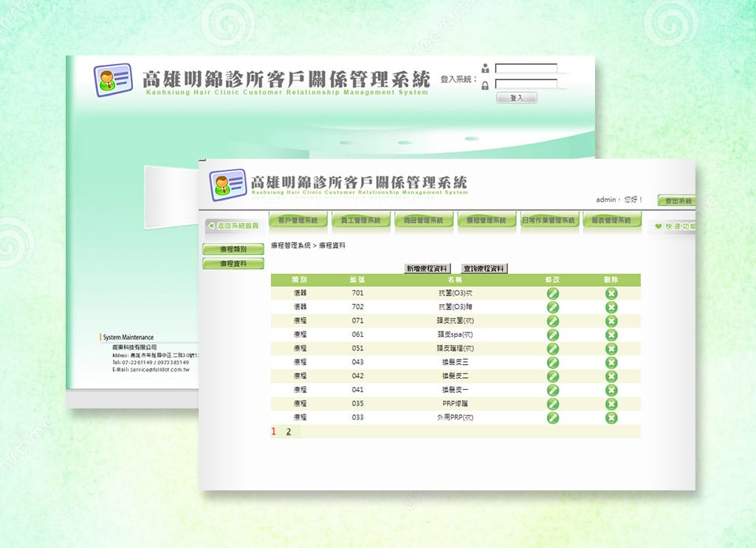The width and height of the screenshot is (756, 548).
Task: Select 療程資料 in the left sidebar
Action: click(x=233, y=264)
